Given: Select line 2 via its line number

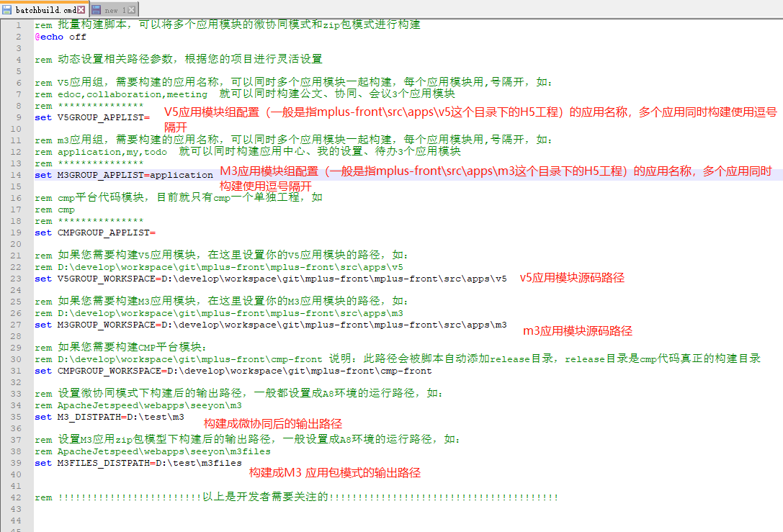Looking at the screenshot, I should 19,37.
